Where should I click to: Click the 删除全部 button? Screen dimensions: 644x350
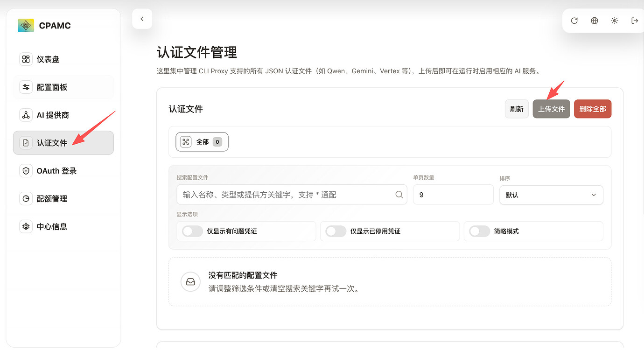point(593,109)
